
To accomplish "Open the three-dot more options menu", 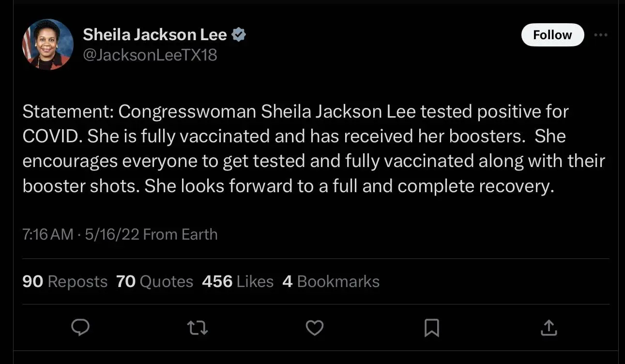I will point(600,35).
